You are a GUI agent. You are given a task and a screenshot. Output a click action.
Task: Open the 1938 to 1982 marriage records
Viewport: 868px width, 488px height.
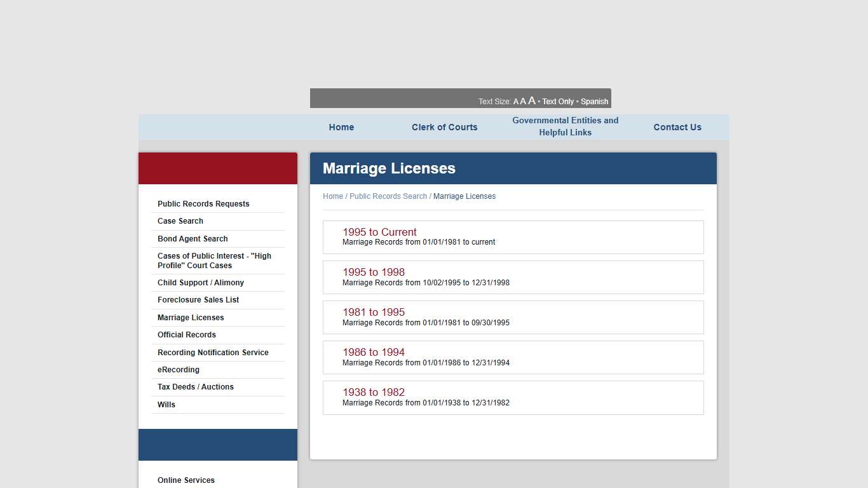pos(374,392)
